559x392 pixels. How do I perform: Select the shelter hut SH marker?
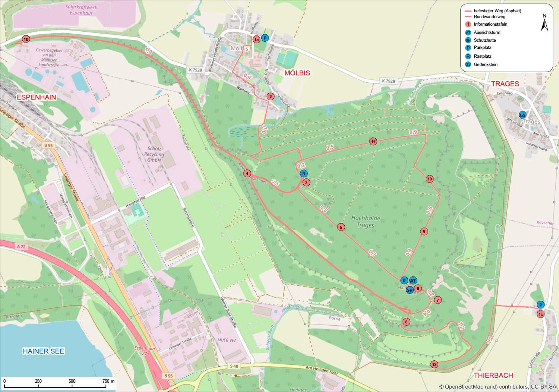(410, 290)
